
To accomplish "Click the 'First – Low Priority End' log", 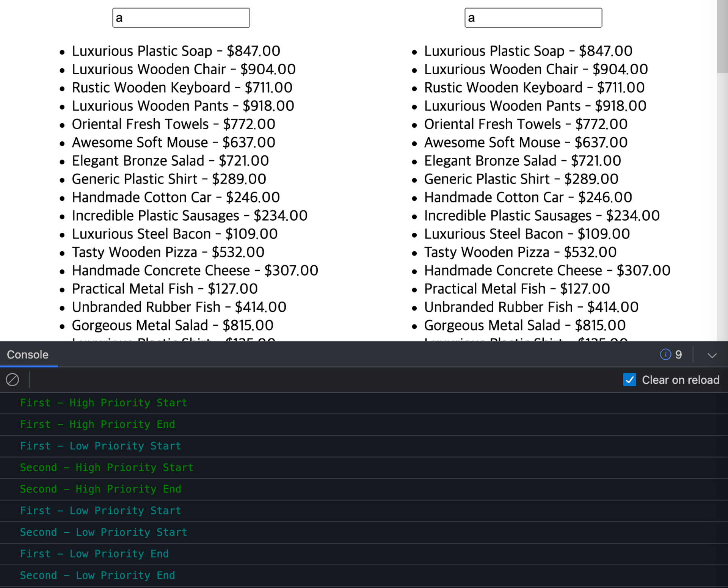I will 94,554.
